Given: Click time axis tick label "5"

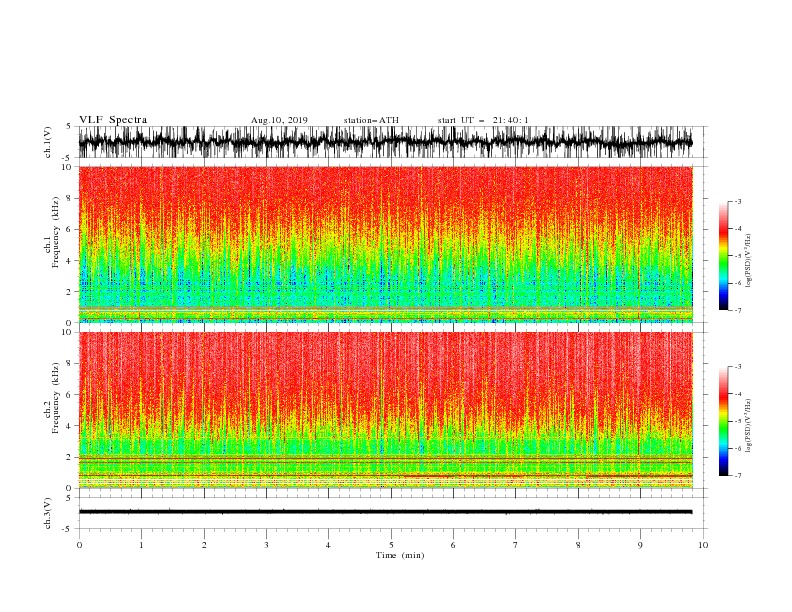Looking at the screenshot, I should (x=391, y=545).
